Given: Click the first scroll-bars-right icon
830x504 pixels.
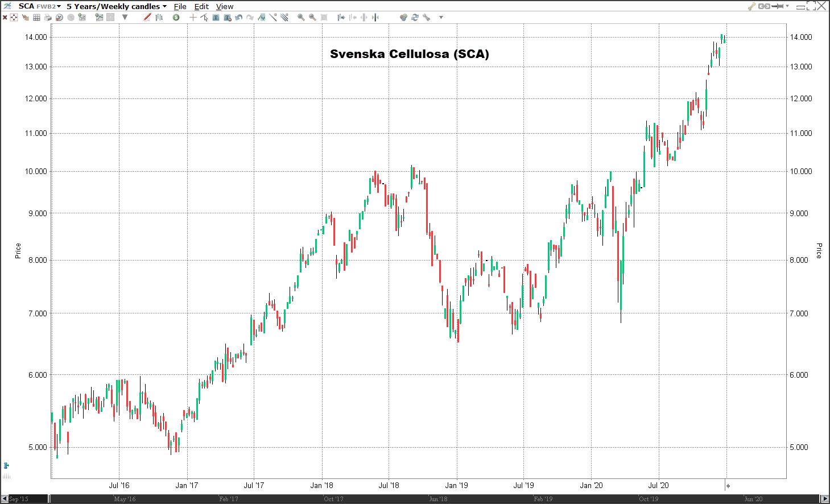Looking at the screenshot, I should click(341, 18).
